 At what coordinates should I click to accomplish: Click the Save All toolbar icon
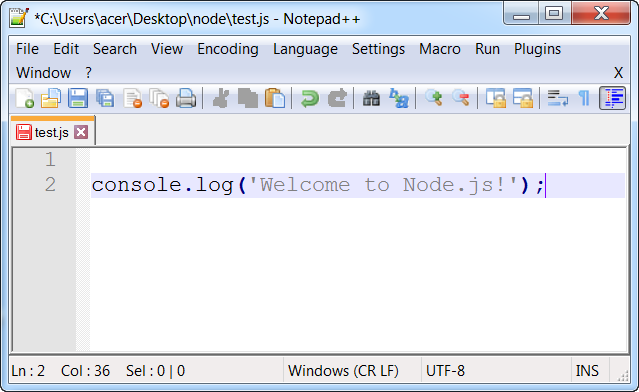(x=105, y=98)
